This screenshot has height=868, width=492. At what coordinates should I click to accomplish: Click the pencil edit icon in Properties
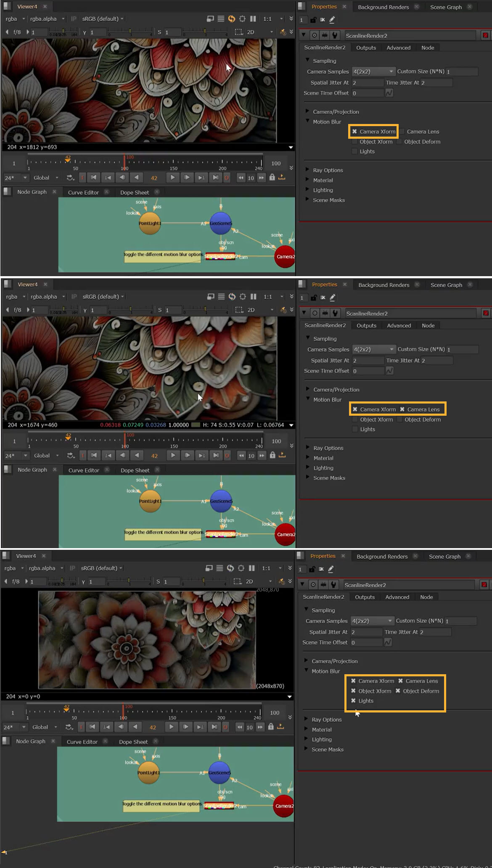(x=332, y=20)
